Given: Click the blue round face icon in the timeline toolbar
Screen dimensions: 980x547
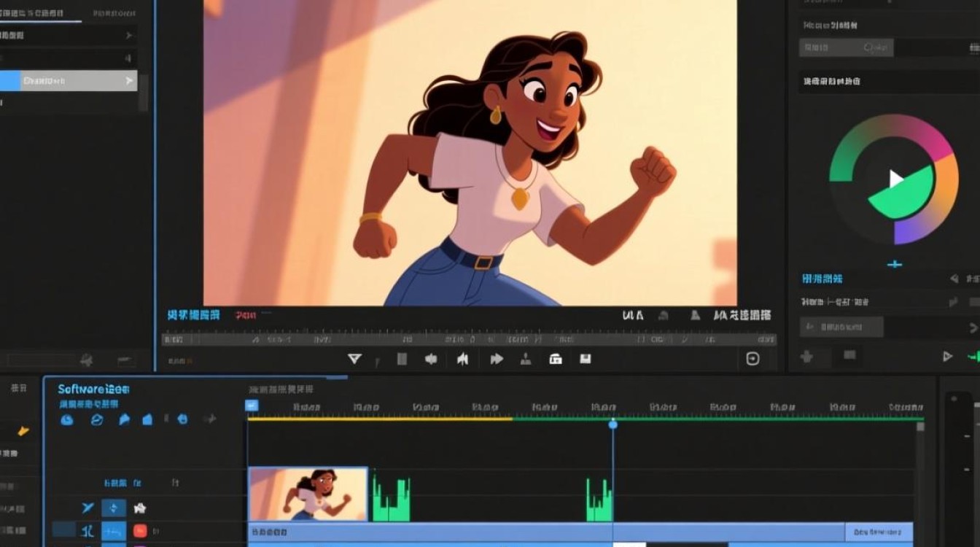Looking at the screenshot, I should click(x=183, y=419).
